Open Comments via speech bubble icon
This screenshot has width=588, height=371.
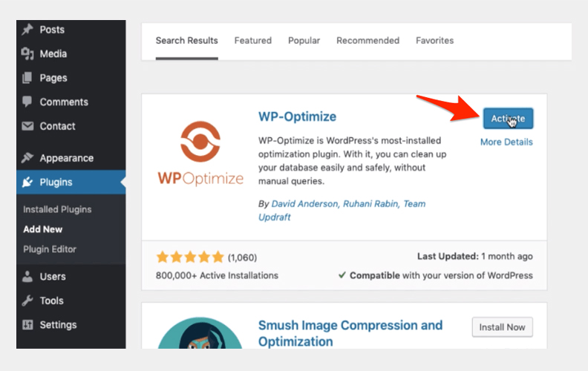tap(27, 102)
